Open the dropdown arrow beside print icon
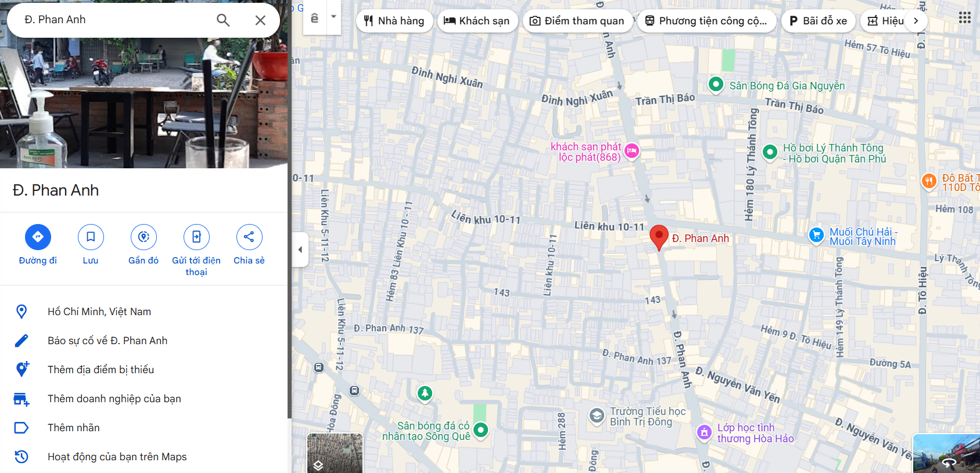The width and height of the screenshot is (980, 473). tap(333, 17)
